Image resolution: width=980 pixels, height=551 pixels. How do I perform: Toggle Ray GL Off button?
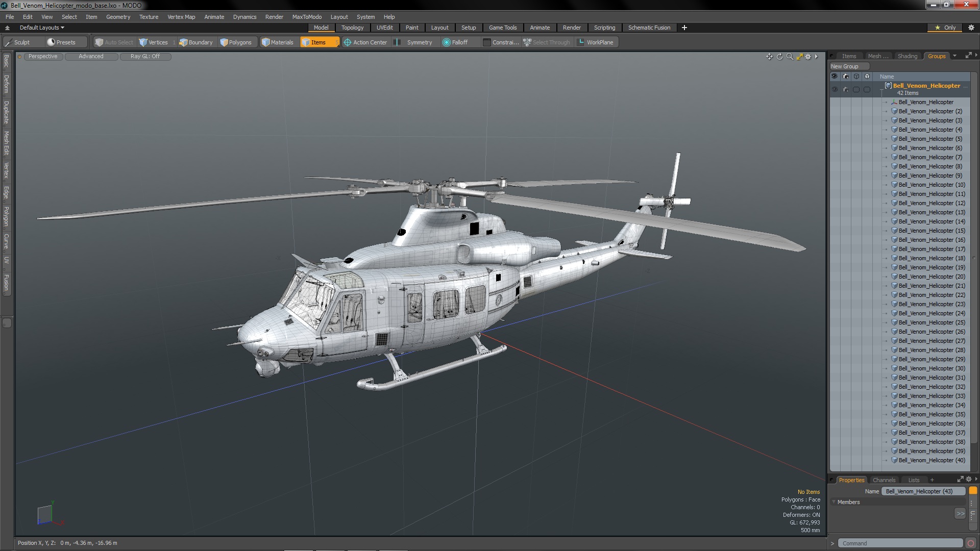coord(145,57)
